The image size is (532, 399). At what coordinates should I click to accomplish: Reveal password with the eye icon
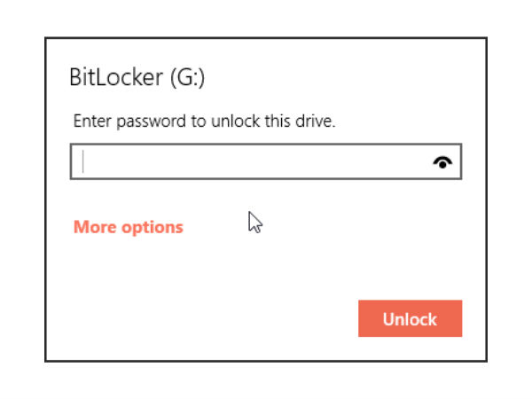pos(442,162)
